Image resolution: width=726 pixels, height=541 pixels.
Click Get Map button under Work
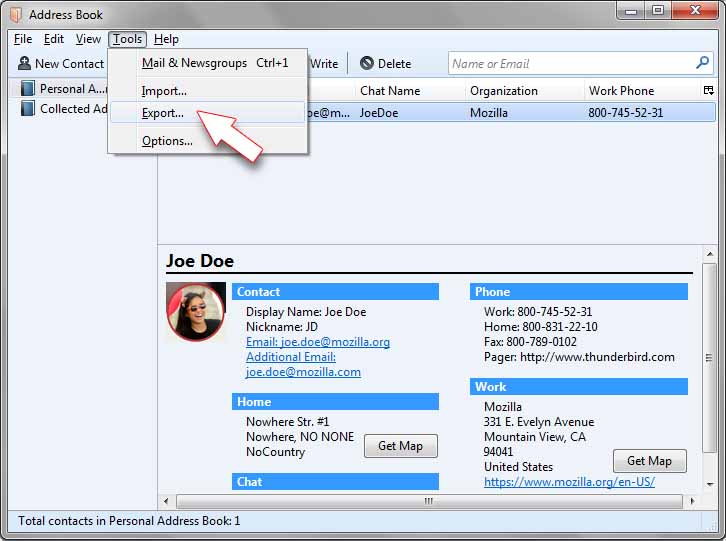point(650,461)
